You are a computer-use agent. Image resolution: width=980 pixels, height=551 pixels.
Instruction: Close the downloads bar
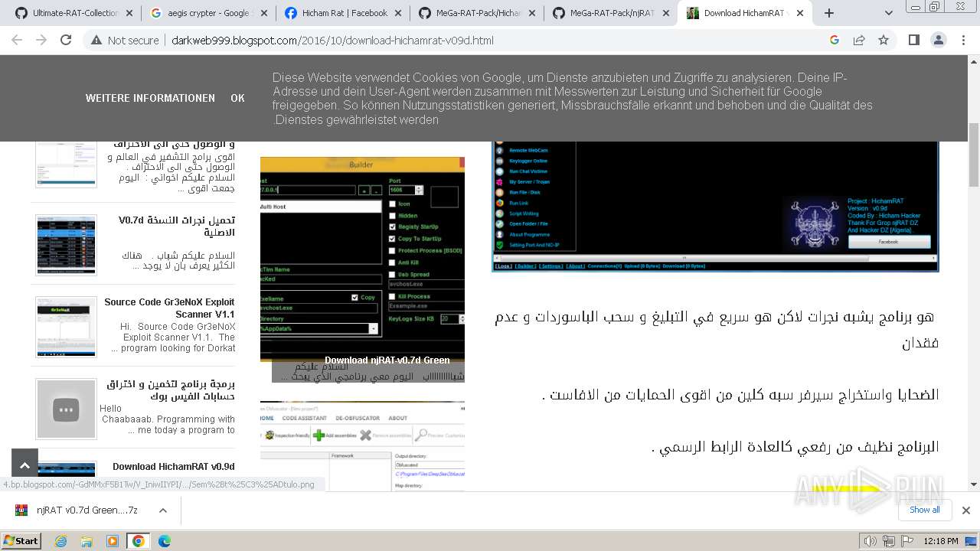click(x=966, y=510)
